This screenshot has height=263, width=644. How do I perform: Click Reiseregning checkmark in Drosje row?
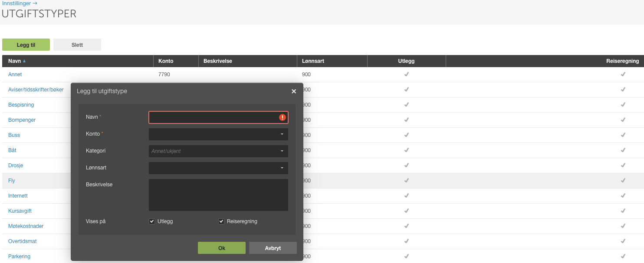(623, 166)
